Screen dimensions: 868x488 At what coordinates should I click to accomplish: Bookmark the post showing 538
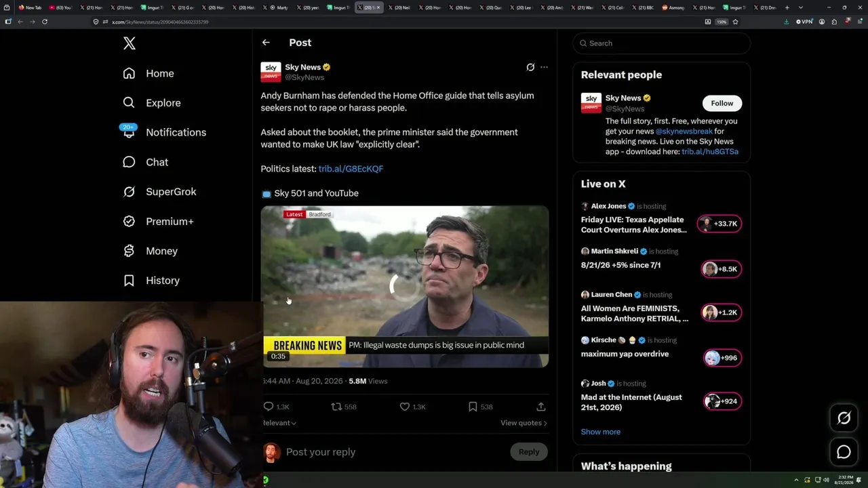click(473, 407)
